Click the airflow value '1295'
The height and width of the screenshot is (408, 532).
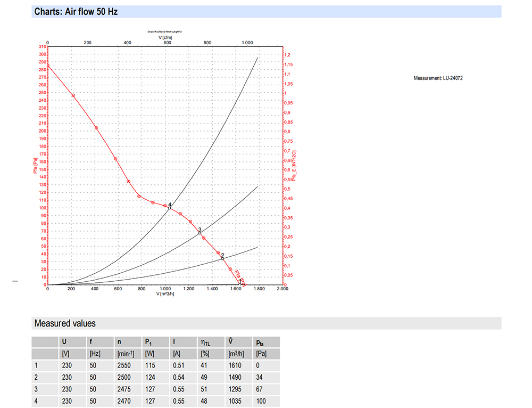235,389
